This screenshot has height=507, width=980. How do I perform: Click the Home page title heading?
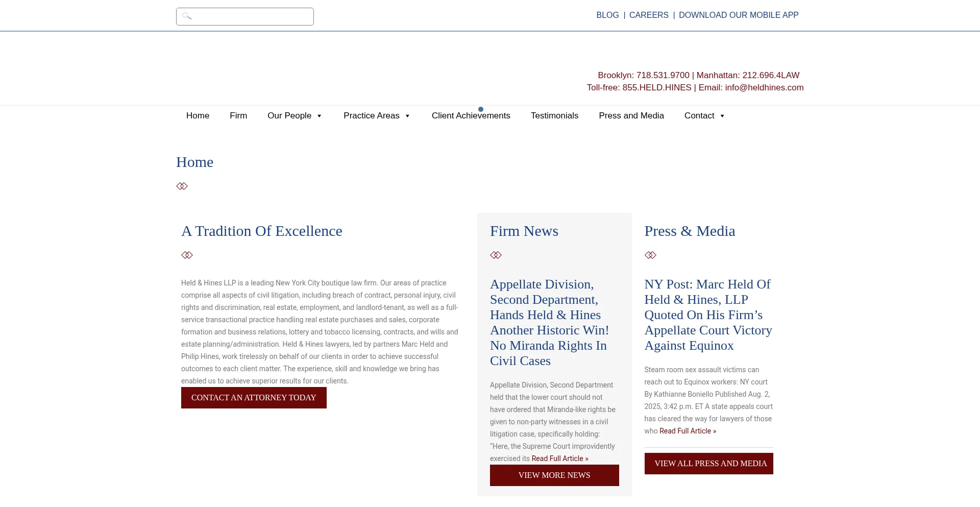195,162
